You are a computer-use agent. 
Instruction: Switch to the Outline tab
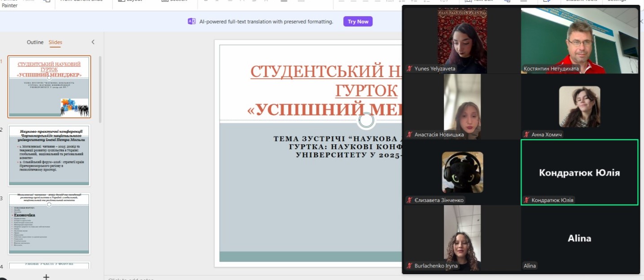point(35,42)
